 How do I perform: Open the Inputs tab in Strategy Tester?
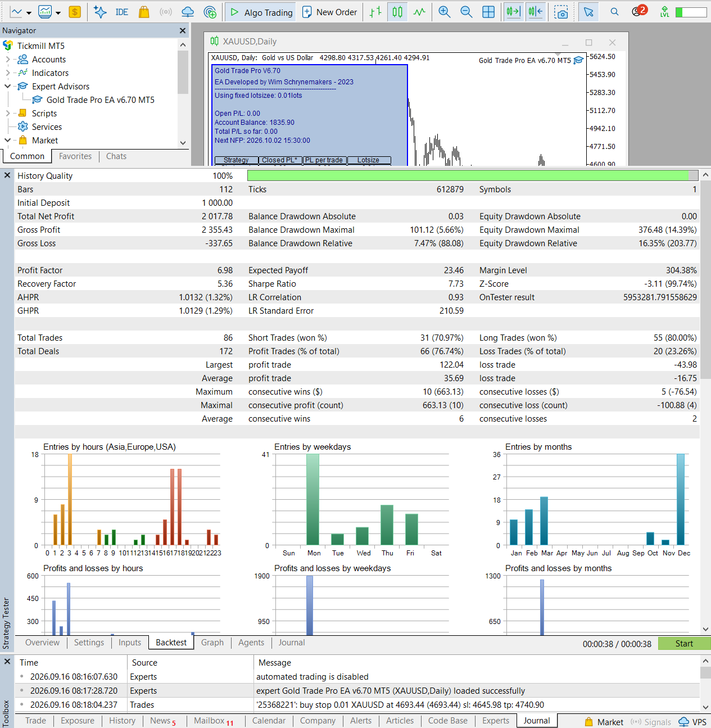[x=130, y=643]
